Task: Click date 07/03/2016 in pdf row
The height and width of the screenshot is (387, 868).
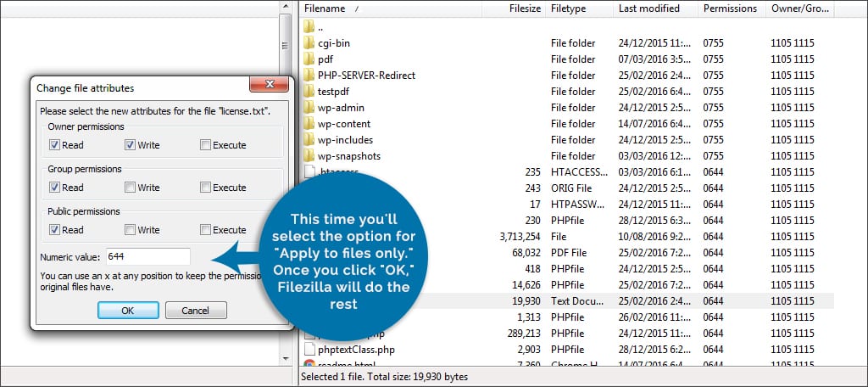Action: click(654, 59)
